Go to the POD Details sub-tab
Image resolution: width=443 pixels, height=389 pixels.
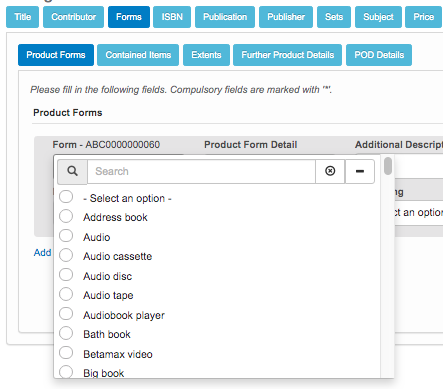[379, 55]
